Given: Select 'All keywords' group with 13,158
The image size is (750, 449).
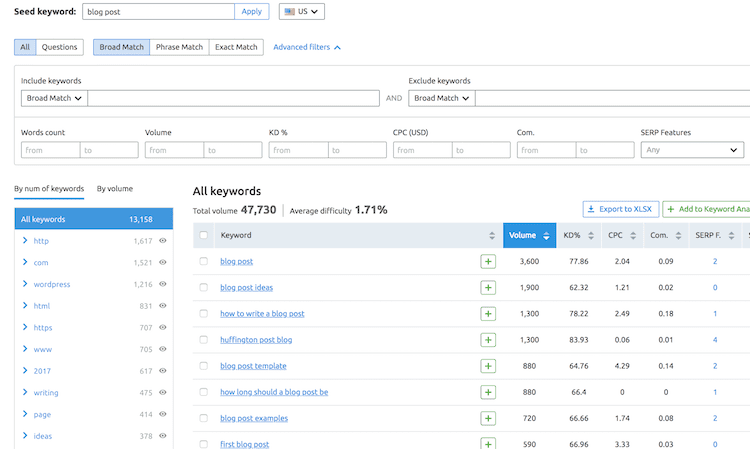Looking at the screenshot, I should point(94,219).
